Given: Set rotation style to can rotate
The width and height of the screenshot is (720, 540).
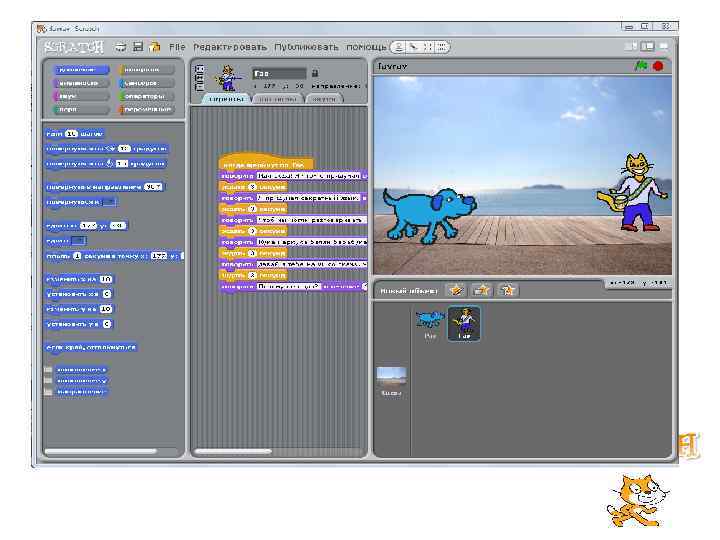Looking at the screenshot, I should [x=200, y=69].
